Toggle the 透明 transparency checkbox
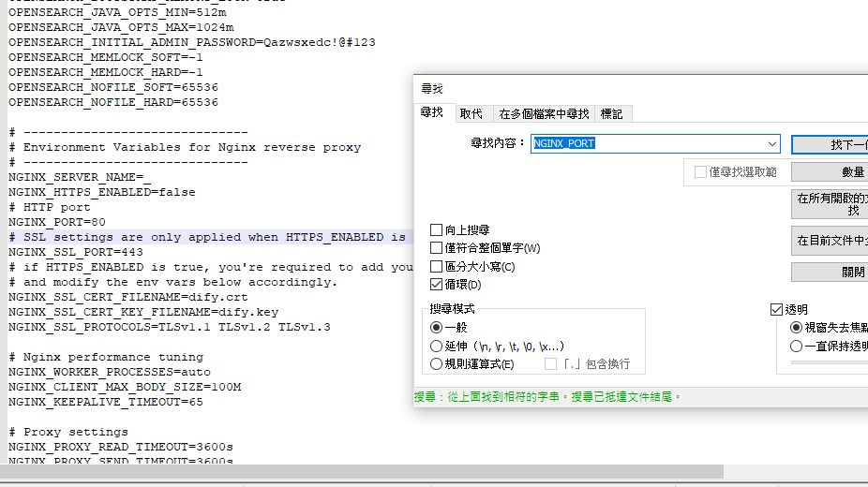 (x=776, y=309)
